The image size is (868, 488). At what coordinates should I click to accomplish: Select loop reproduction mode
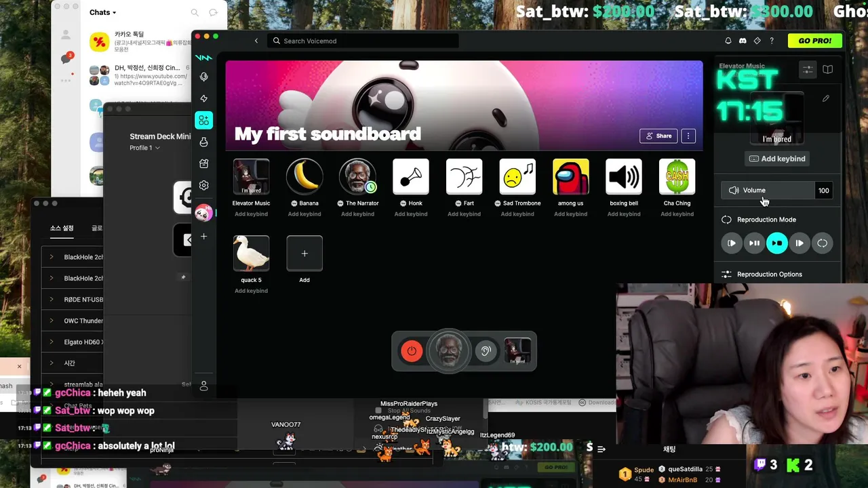(822, 243)
